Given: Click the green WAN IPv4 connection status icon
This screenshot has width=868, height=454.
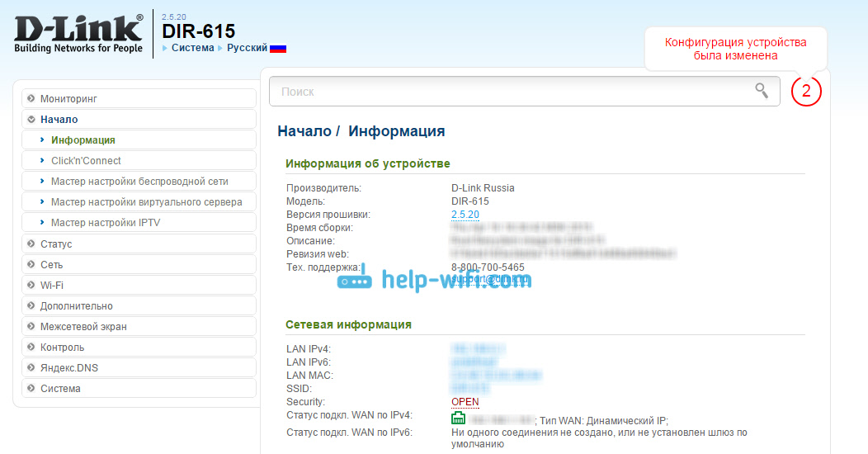Looking at the screenshot, I should pyautogui.click(x=458, y=419).
